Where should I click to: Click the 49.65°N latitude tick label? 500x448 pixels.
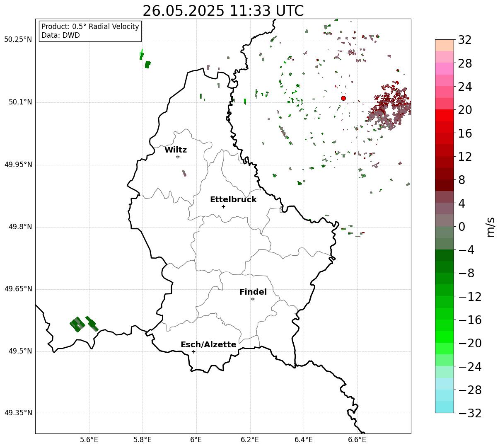(x=18, y=289)
